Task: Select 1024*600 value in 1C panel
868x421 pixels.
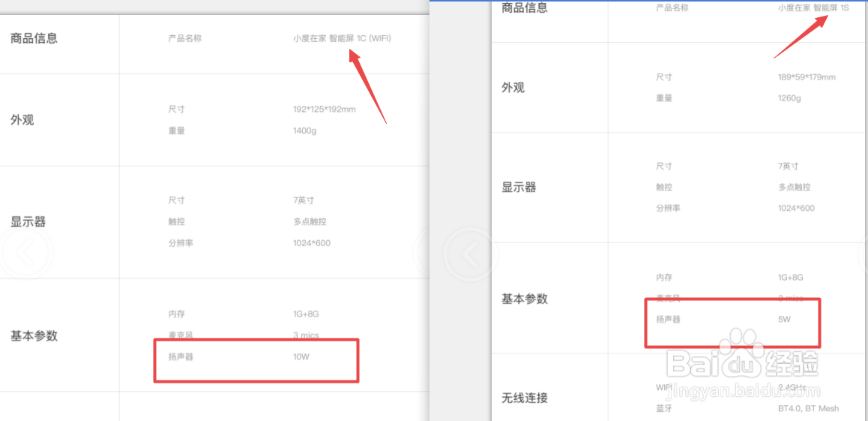Action: tap(312, 242)
